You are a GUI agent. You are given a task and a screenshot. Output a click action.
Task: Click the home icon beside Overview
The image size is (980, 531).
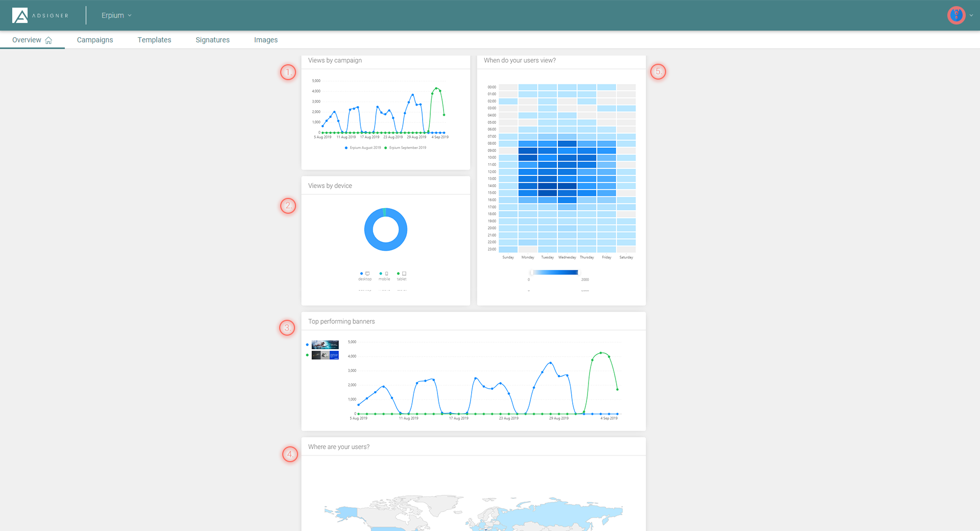pyautogui.click(x=48, y=40)
